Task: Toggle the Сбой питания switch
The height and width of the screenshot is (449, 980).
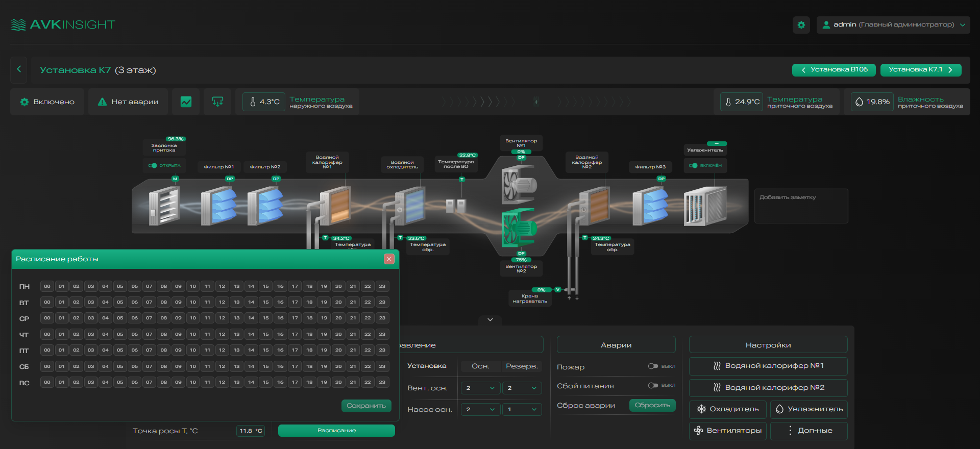Action: click(653, 385)
